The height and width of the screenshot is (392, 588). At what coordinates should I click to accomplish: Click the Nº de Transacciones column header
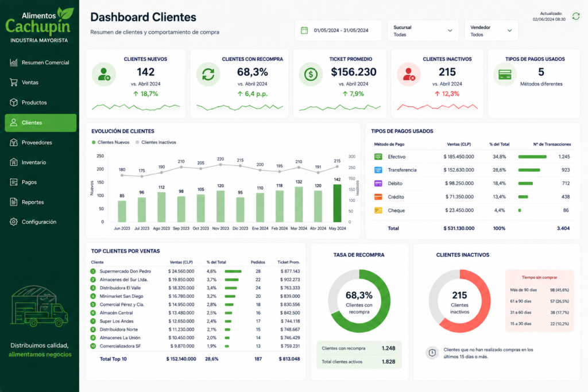pyautogui.click(x=552, y=144)
